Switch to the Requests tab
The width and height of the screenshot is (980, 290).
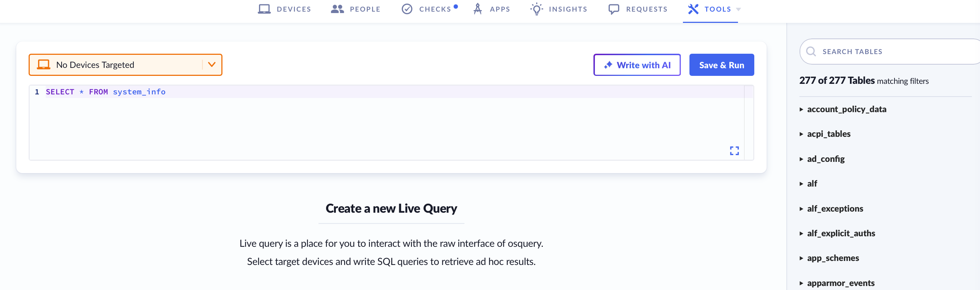point(638,9)
